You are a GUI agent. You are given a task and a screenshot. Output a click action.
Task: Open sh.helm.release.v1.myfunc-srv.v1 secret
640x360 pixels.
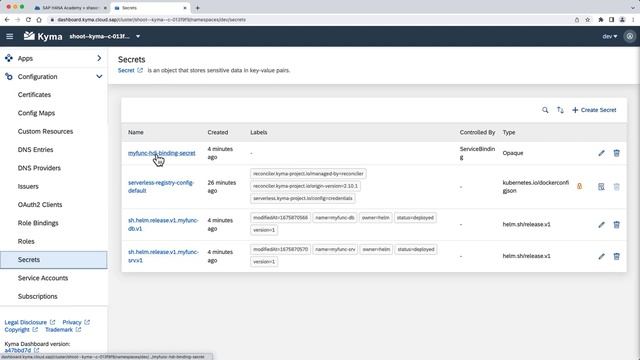pos(163,256)
